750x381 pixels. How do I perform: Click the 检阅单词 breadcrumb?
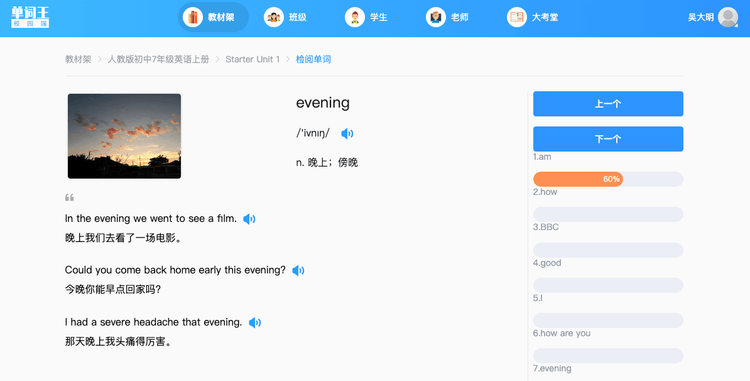(x=313, y=59)
